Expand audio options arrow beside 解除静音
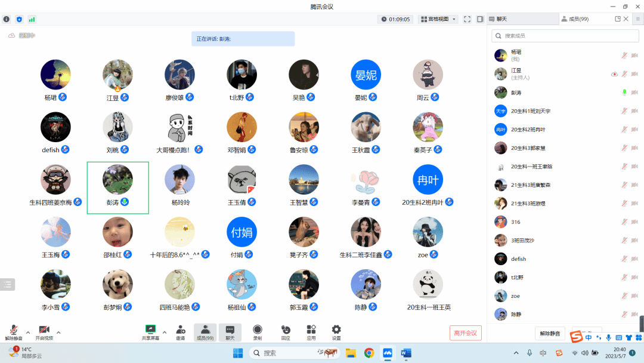 tap(27, 333)
